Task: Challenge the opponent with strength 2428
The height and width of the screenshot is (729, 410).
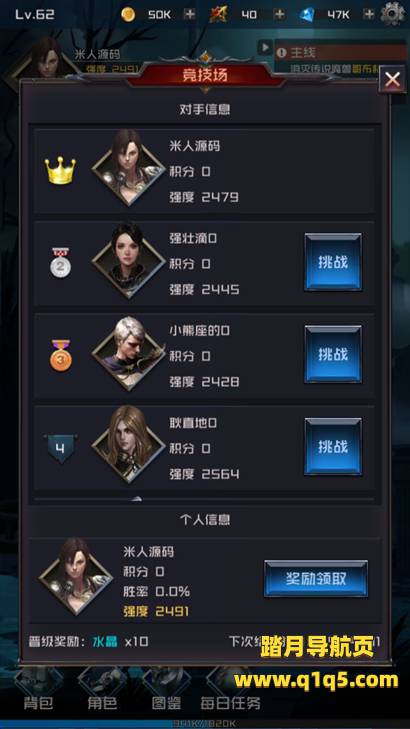Action: click(333, 354)
